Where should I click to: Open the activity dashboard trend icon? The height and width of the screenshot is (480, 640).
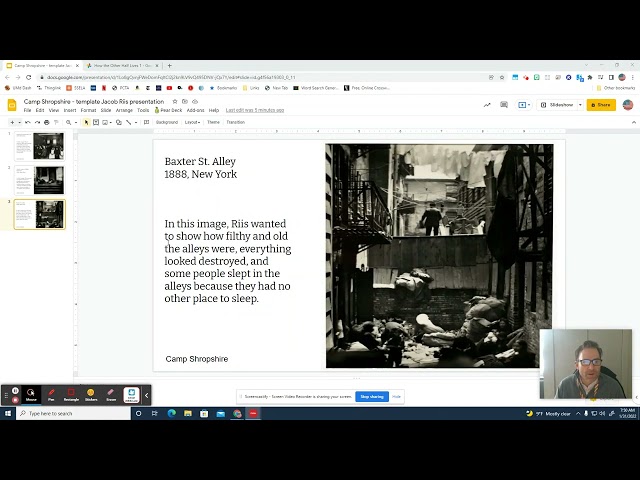[x=487, y=105]
